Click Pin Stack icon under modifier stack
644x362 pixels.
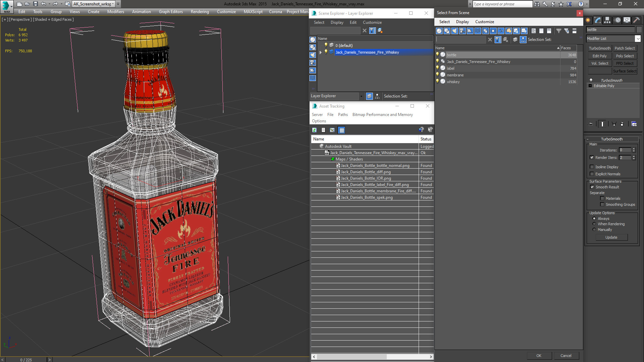591,124
